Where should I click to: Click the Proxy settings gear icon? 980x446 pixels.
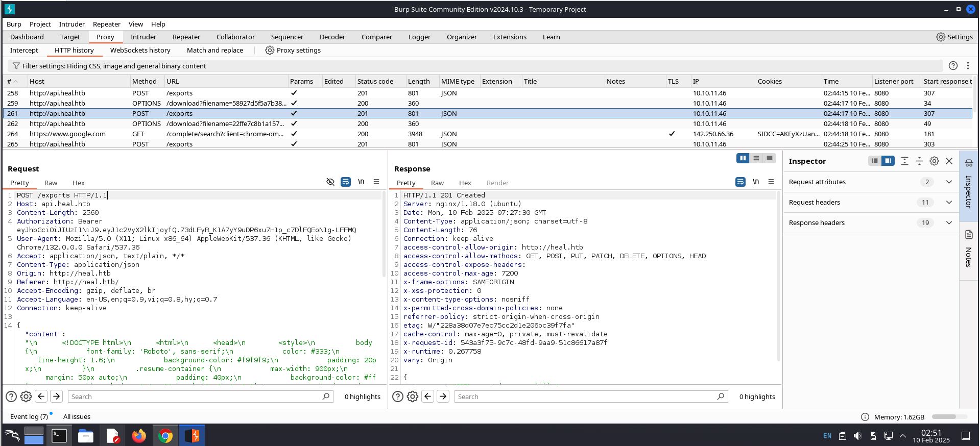click(x=270, y=50)
